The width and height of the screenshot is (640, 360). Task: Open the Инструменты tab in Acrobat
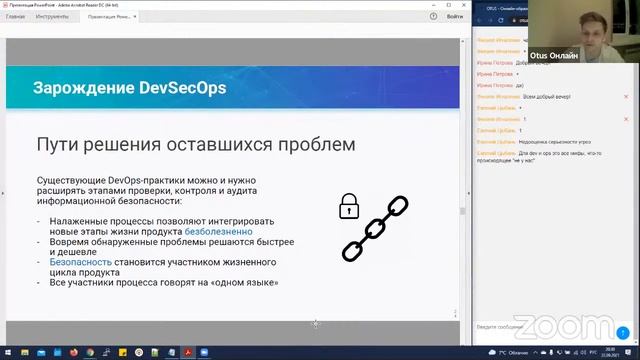click(x=52, y=17)
